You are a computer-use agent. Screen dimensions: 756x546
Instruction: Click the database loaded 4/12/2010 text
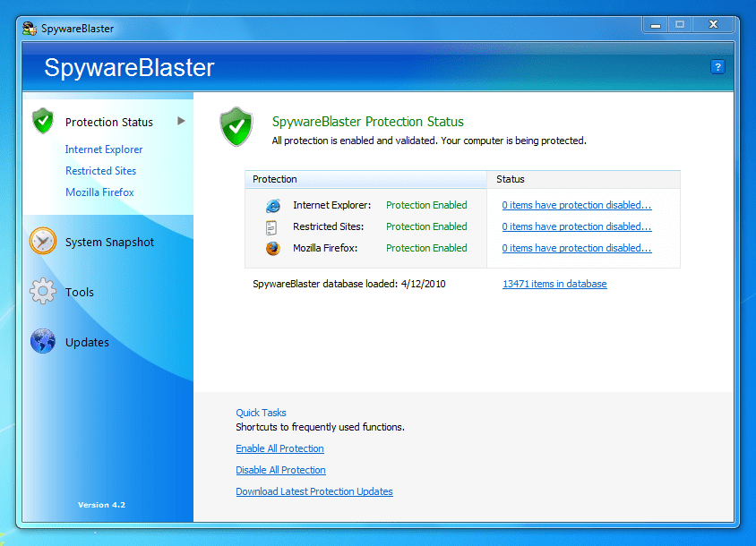pos(349,284)
